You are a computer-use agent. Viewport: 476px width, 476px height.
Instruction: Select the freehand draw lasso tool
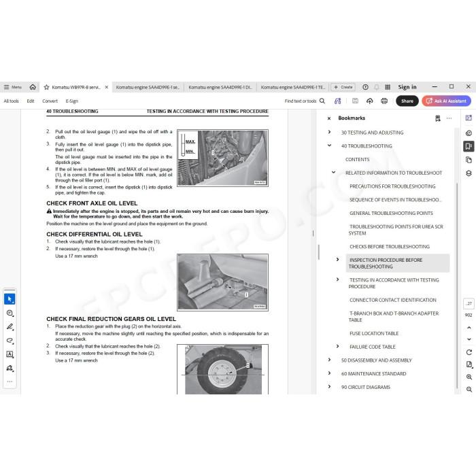pos(10,341)
